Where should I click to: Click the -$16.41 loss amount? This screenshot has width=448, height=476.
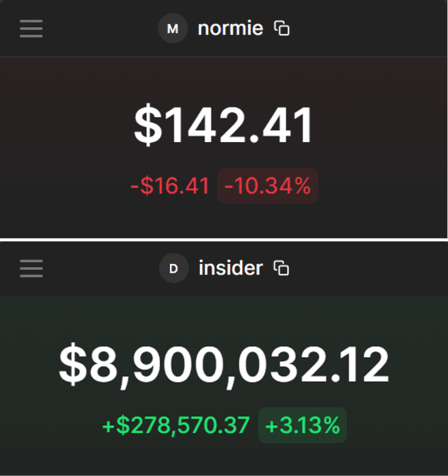170,186
